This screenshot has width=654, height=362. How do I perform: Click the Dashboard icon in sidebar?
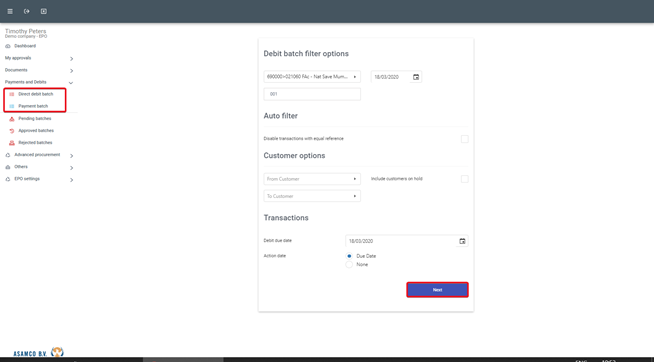tap(8, 46)
